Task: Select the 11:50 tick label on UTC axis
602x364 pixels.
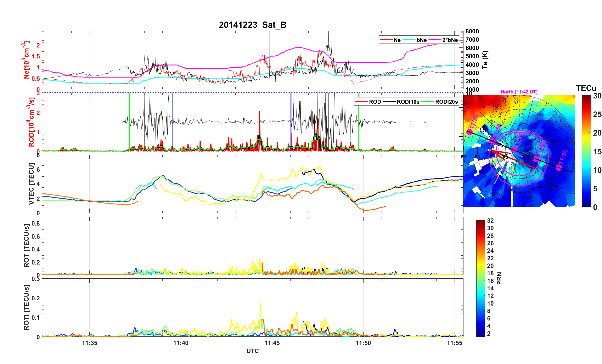Action: click(363, 343)
